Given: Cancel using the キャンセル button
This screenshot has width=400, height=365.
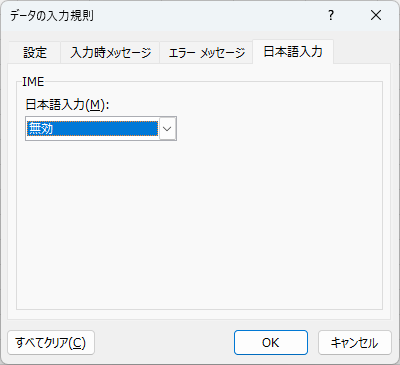Looking at the screenshot, I should click(x=355, y=343).
